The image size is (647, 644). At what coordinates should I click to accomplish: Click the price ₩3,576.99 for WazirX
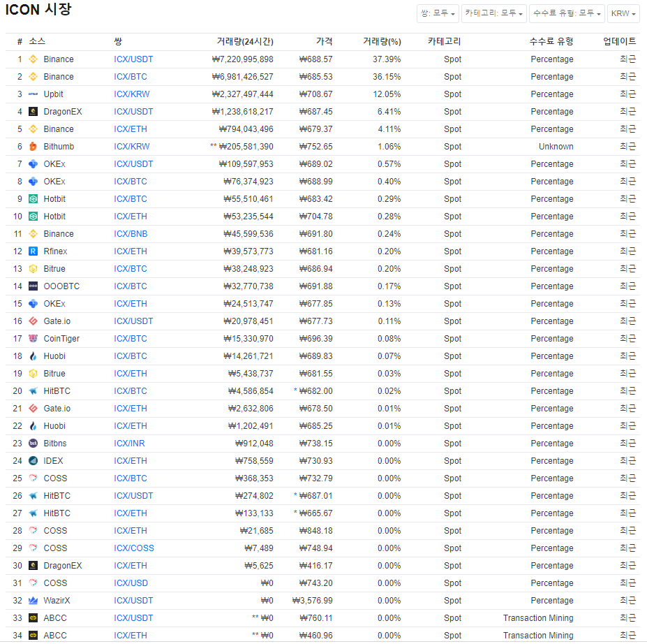click(313, 601)
